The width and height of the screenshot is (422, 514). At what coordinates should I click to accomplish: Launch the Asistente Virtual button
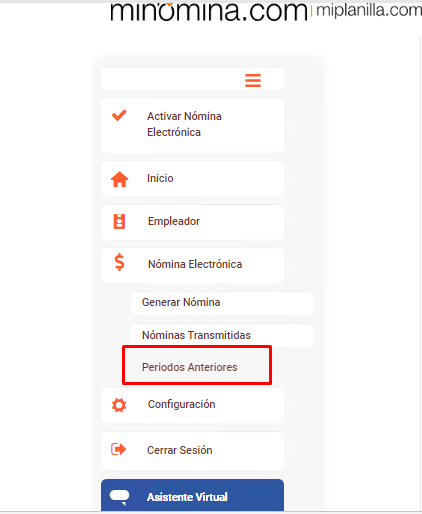tap(193, 495)
